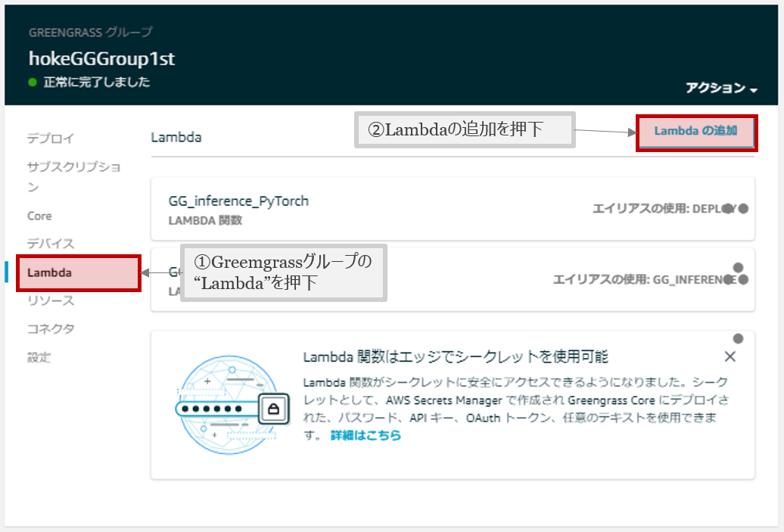Click the dot icon above the banner X
784x532 pixels.
(738, 338)
